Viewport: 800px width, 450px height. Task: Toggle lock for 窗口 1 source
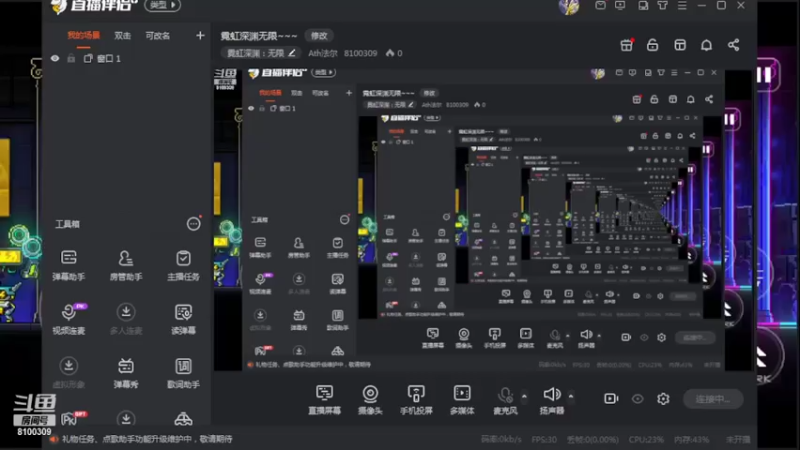(71, 59)
